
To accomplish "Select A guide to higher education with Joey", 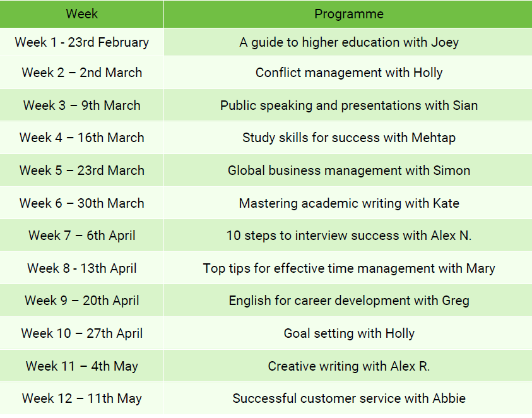I will (348, 42).
